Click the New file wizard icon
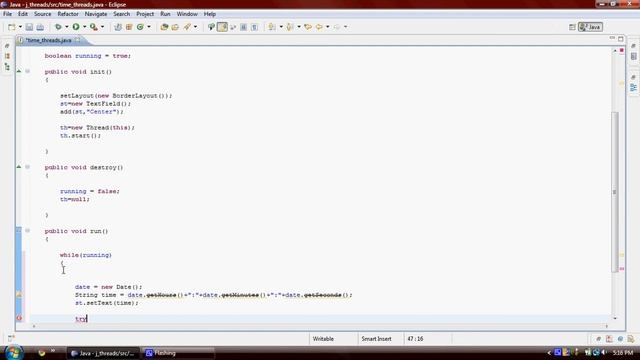Image resolution: width=640 pixels, height=360 pixels. (x=11, y=27)
